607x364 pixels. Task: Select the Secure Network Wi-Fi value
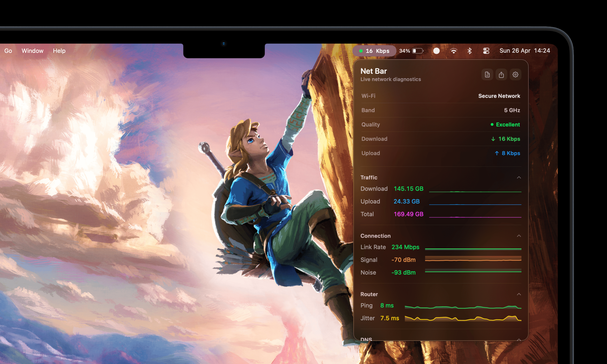click(499, 96)
